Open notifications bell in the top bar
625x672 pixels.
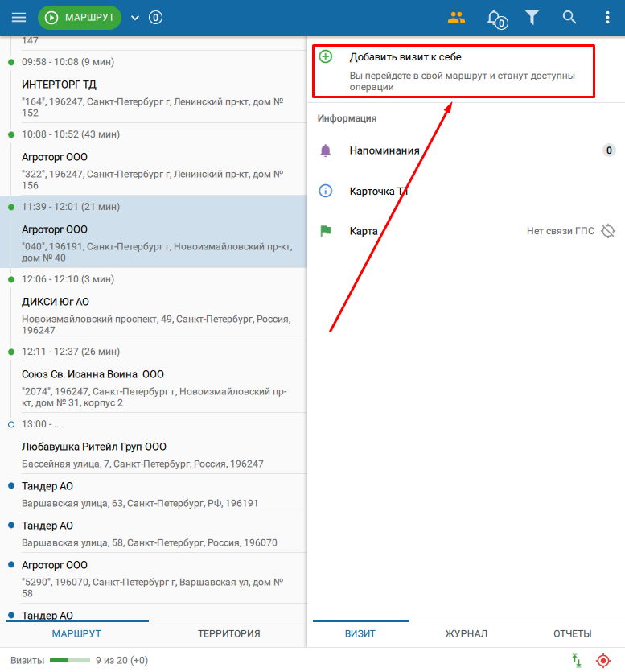click(x=496, y=19)
